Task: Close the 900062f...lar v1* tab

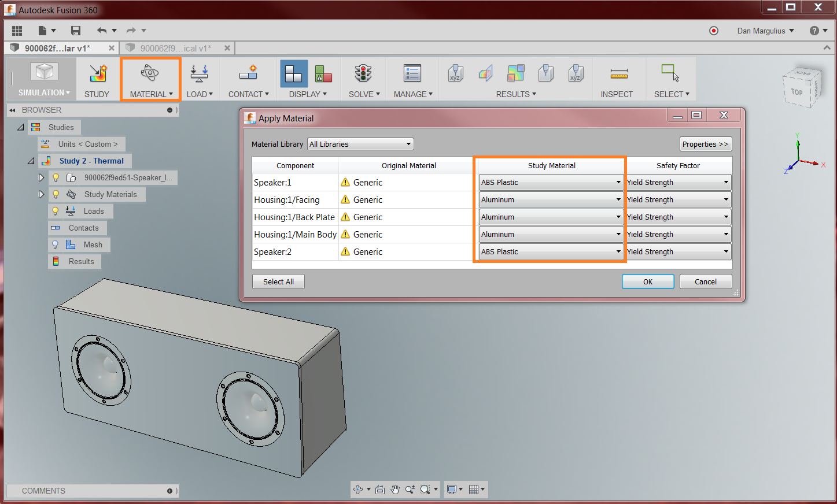Action: (112, 48)
